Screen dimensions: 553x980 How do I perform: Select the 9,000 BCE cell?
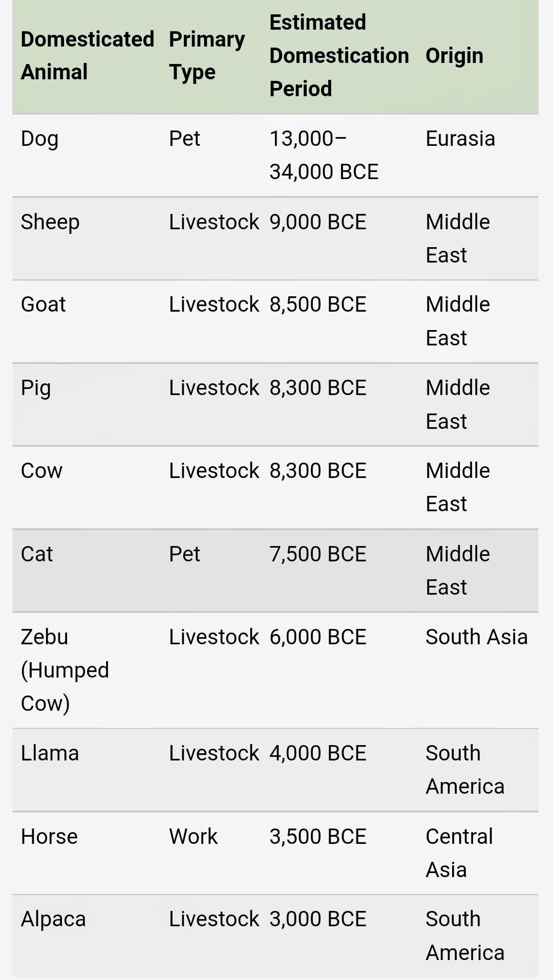click(318, 222)
